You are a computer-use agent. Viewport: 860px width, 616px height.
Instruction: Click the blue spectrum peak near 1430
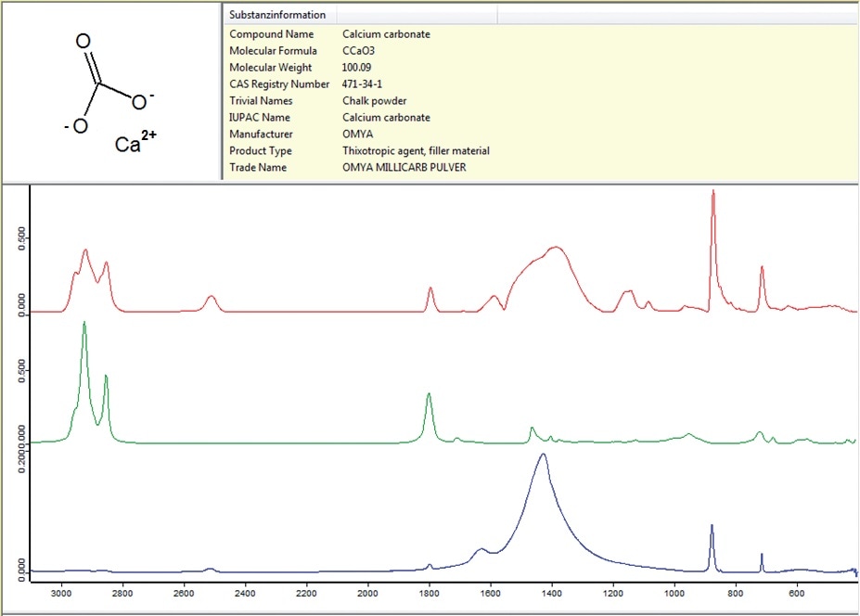(x=543, y=456)
